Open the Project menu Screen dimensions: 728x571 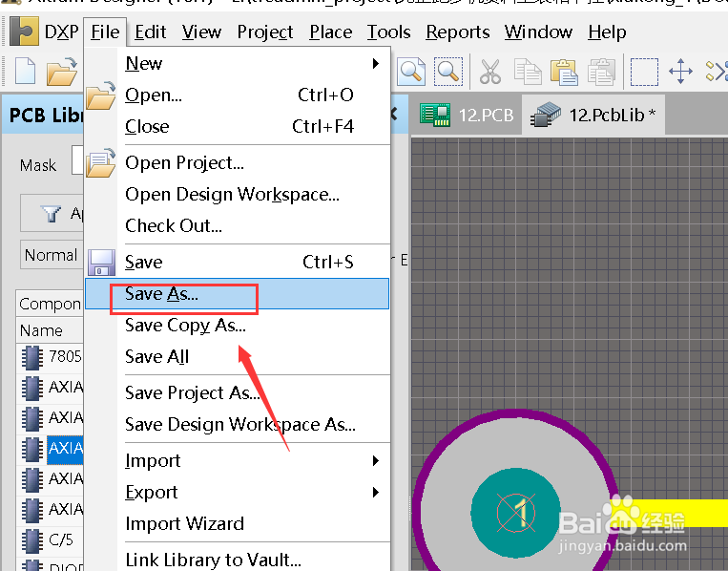(264, 32)
